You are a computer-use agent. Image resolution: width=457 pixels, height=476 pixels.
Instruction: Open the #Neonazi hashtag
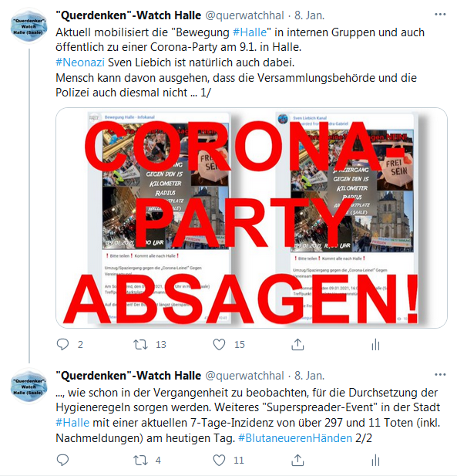(80, 62)
